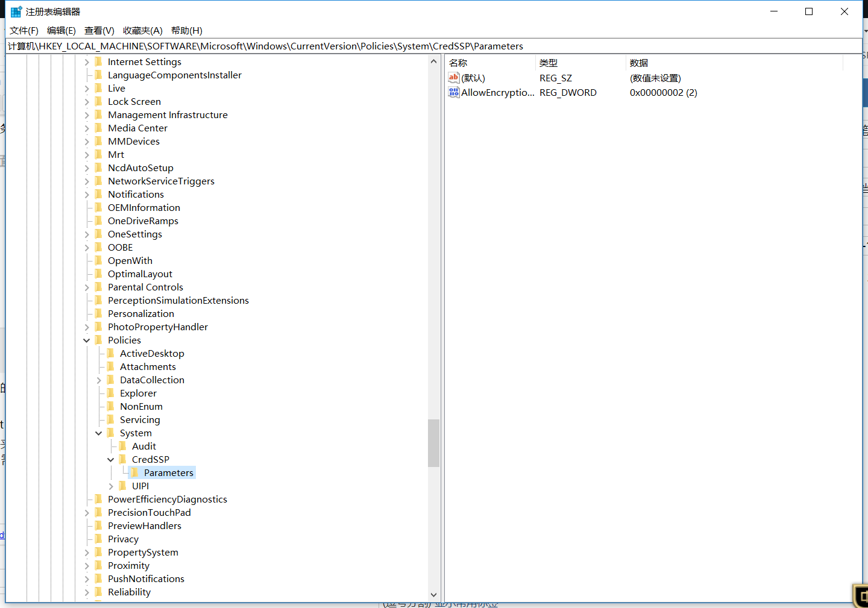Select the PowerEfficiencyDiagnostics key
Screen dimensions: 868x608
168,500
